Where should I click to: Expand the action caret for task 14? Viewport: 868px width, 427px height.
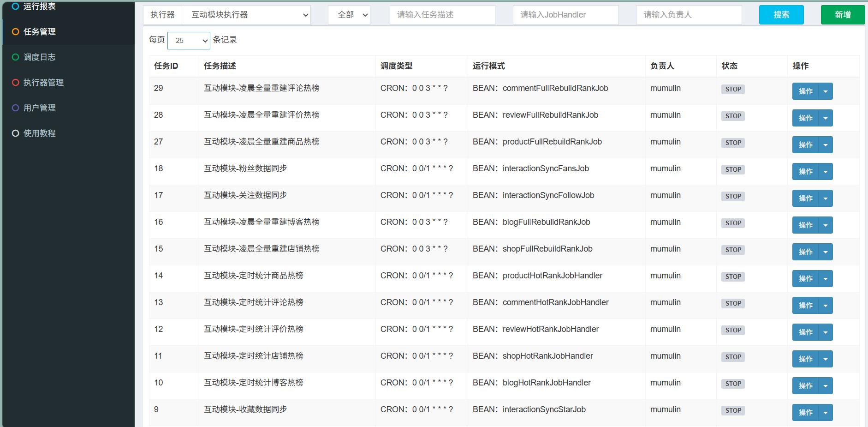(826, 279)
